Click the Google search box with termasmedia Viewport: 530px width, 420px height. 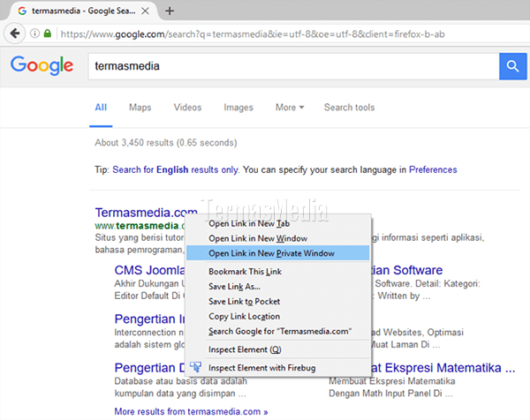coord(293,66)
